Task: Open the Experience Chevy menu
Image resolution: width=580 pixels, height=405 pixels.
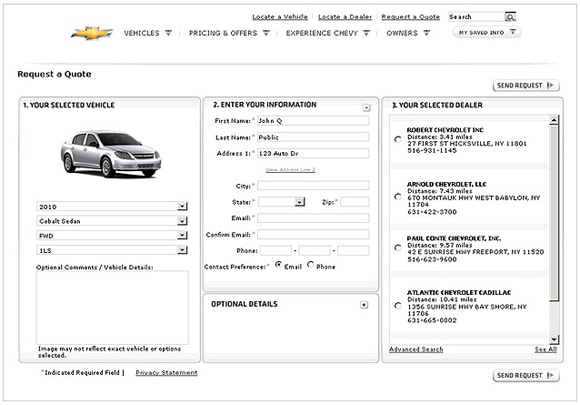Action: click(328, 33)
